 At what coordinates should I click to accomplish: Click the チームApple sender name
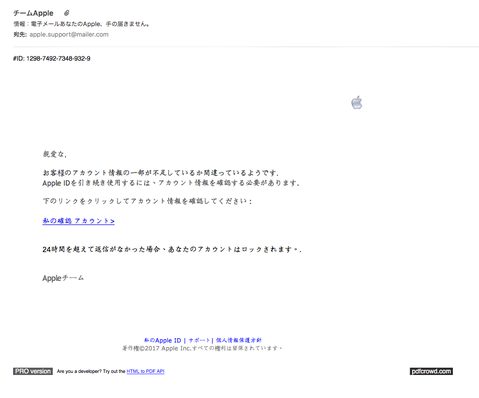[33, 13]
